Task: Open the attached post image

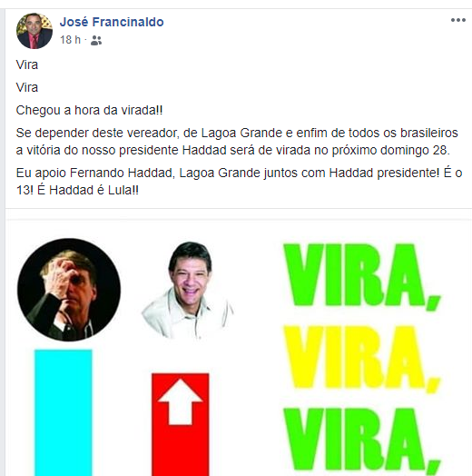Action: tap(239, 348)
